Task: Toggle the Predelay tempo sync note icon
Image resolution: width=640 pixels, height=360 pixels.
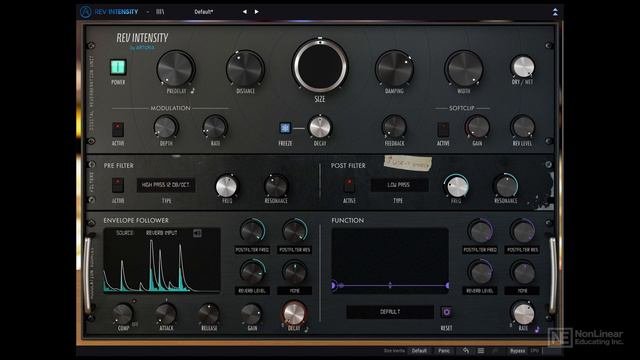Action: coord(193,91)
